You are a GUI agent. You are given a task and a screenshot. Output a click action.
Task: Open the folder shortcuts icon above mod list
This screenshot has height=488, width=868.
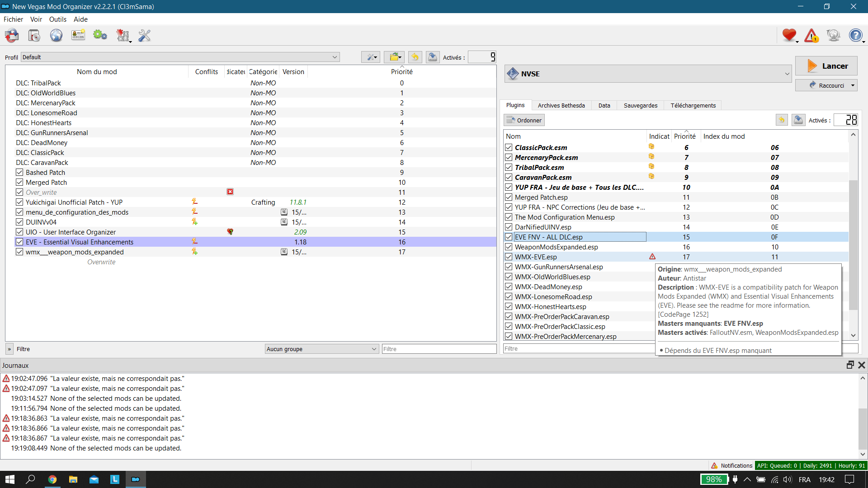click(394, 57)
